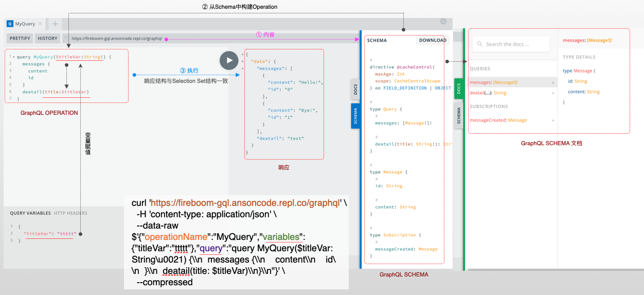
Task: Collapse the "data" object in the response
Action: 243,61
